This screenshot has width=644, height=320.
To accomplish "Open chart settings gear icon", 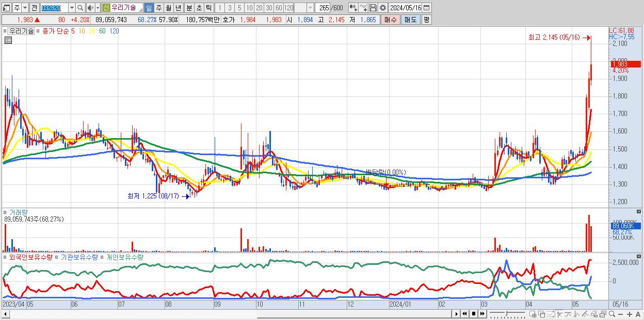I will 382,8.
